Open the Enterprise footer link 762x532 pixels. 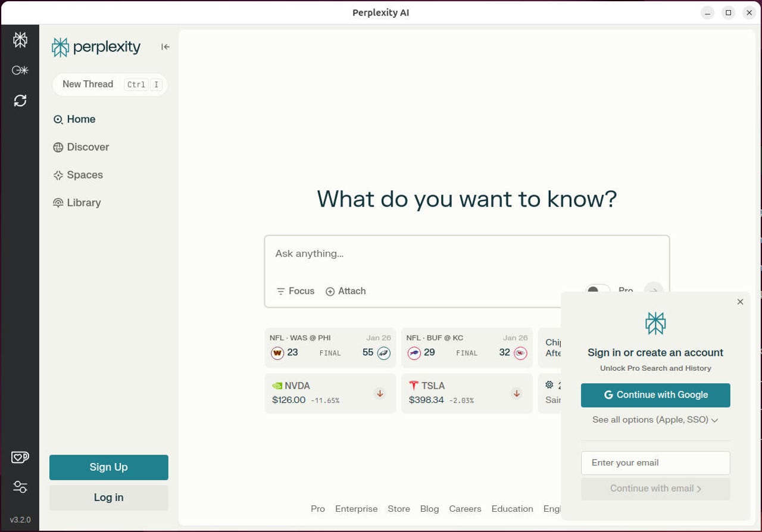[357, 509]
